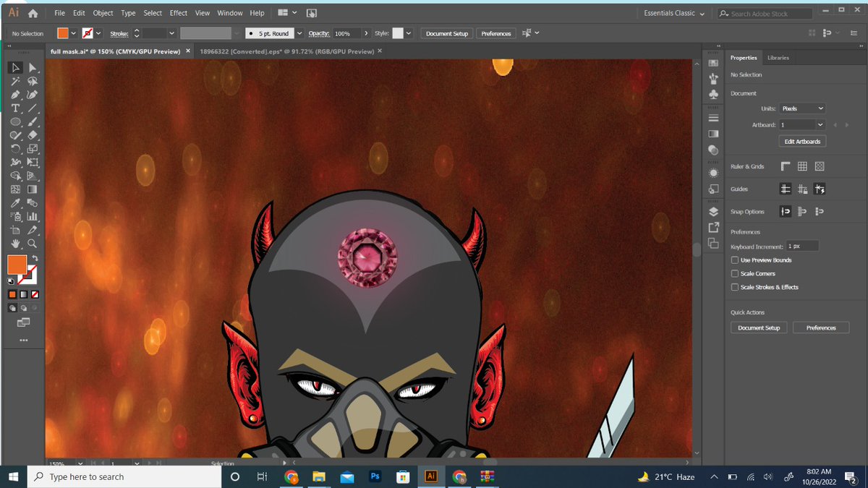Click Preferences under Quick Actions
The width and height of the screenshot is (868, 488).
point(821,328)
